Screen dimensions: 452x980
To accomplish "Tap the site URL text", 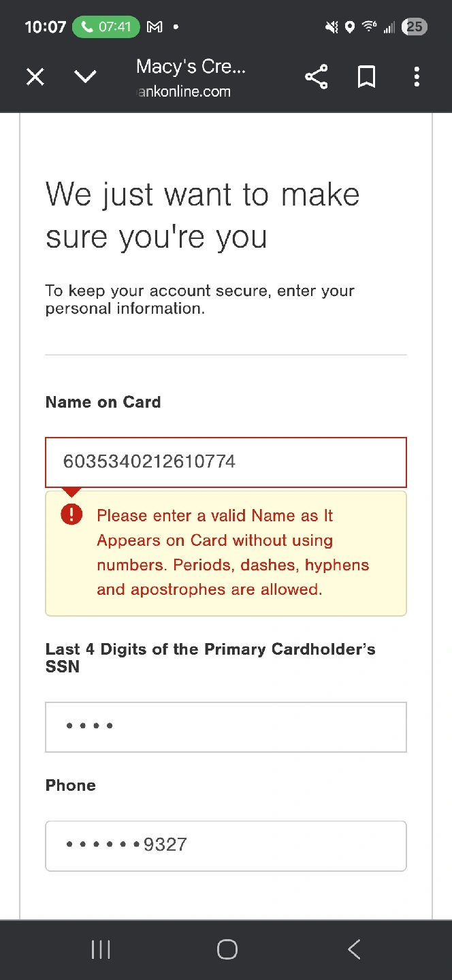I will click(184, 91).
